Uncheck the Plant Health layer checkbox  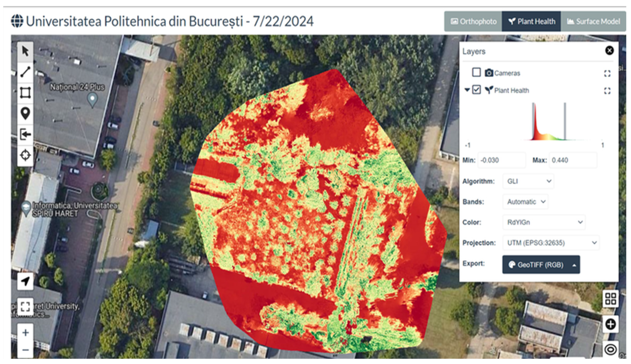coord(476,90)
